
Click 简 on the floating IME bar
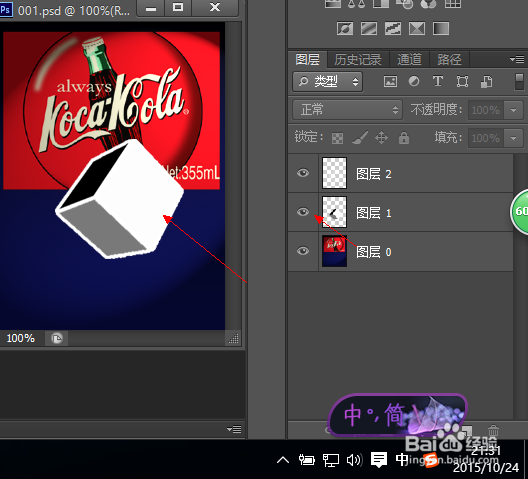394,415
